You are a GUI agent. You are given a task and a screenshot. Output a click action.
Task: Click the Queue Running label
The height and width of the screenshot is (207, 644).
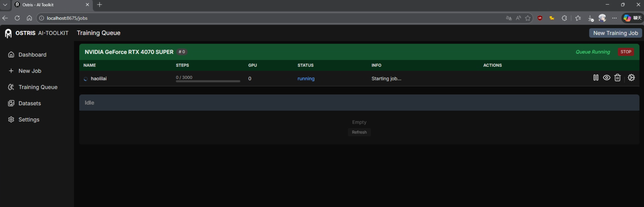click(593, 52)
